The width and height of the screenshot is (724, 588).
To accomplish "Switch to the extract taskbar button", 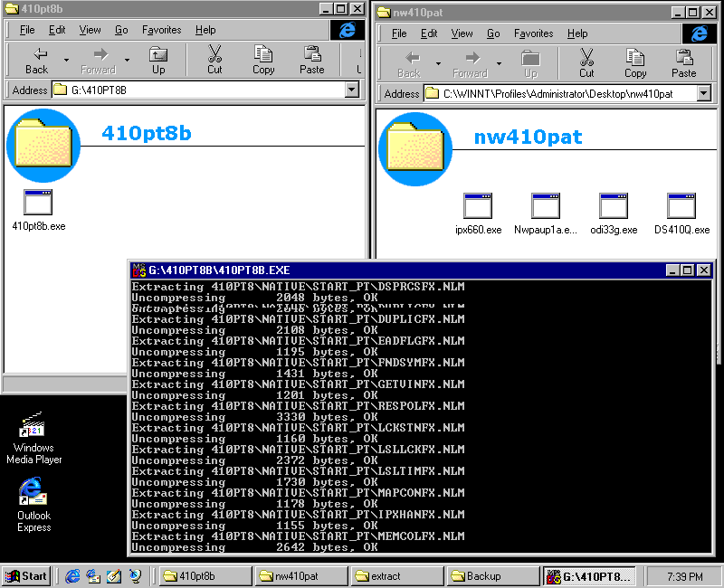I will 396,576.
